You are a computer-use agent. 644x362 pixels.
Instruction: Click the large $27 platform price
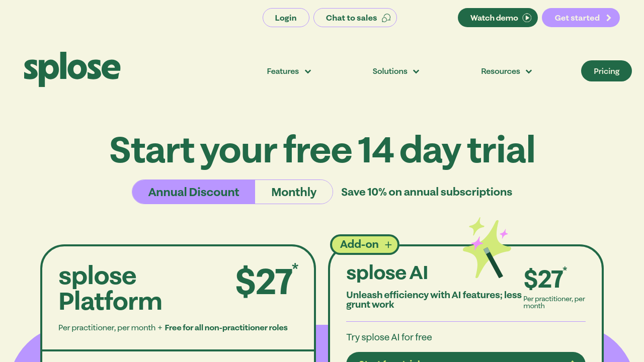coord(264,282)
